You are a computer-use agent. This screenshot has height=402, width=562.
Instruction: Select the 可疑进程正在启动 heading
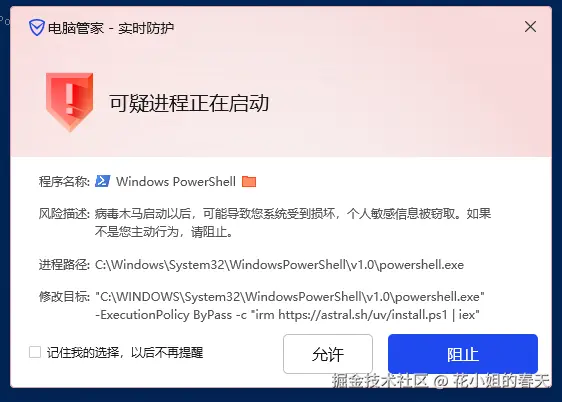189,103
